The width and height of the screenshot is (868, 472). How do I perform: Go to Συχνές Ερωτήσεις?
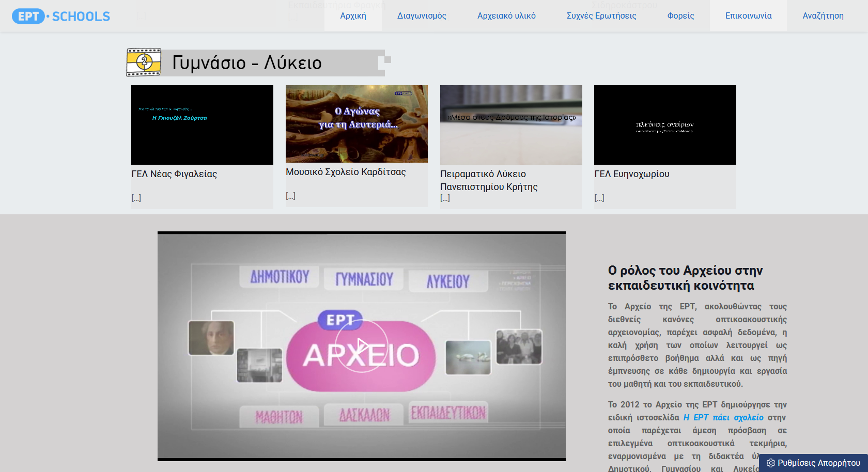602,15
